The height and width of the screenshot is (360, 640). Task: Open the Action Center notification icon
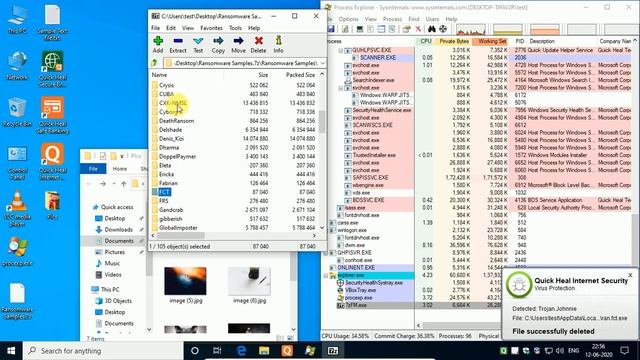[624, 351]
